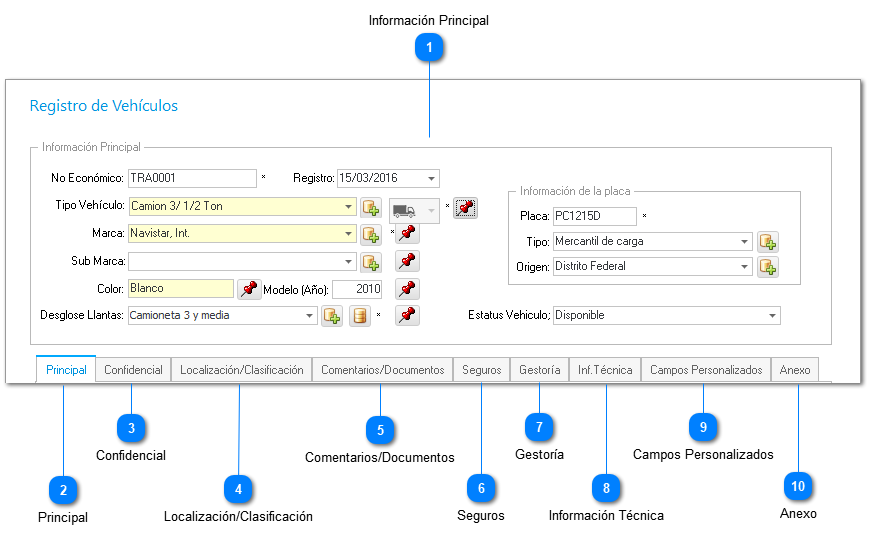Click add icon next to Desglose Llantas

[332, 316]
